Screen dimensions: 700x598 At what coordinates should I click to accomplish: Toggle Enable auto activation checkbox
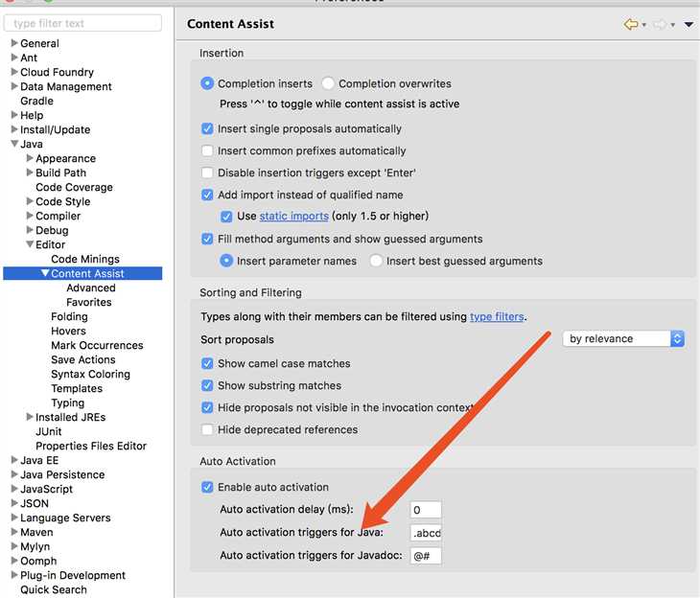207,487
